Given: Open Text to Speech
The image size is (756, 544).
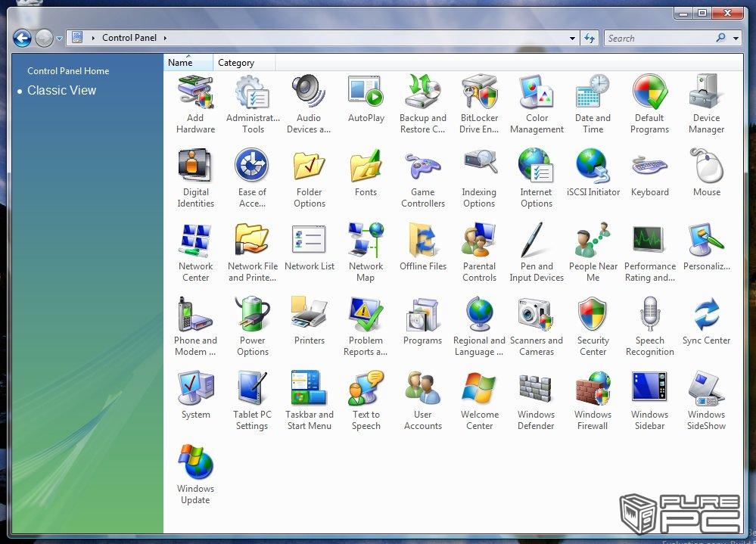Looking at the screenshot, I should point(366,401).
